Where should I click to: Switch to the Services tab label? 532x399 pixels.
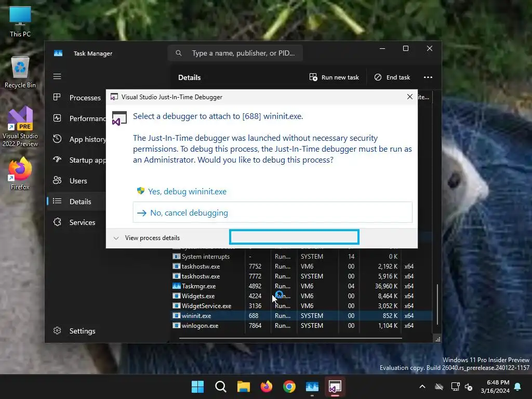pos(82,222)
